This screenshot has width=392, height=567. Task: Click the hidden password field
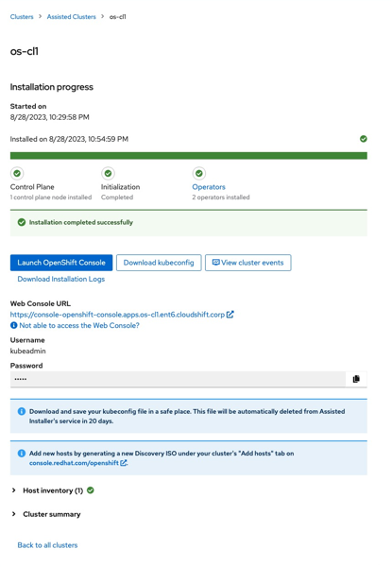pyautogui.click(x=178, y=379)
